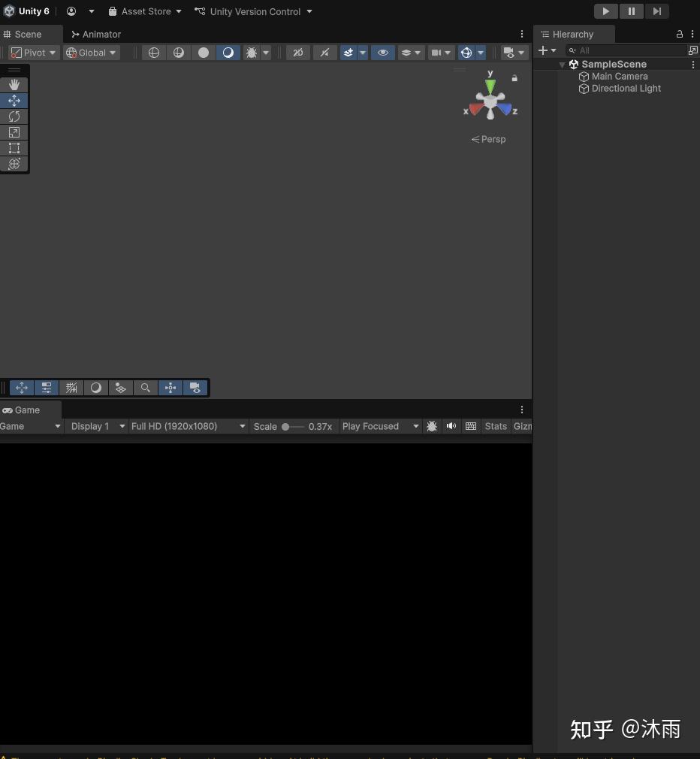700x759 pixels.
Task: Click the draw modes overlay icon
Action: tap(96, 388)
